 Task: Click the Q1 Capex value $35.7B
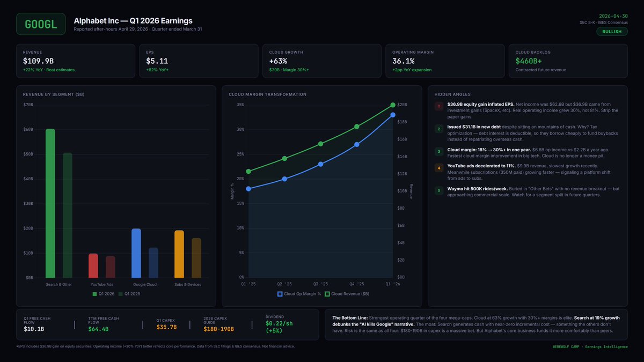click(166, 327)
